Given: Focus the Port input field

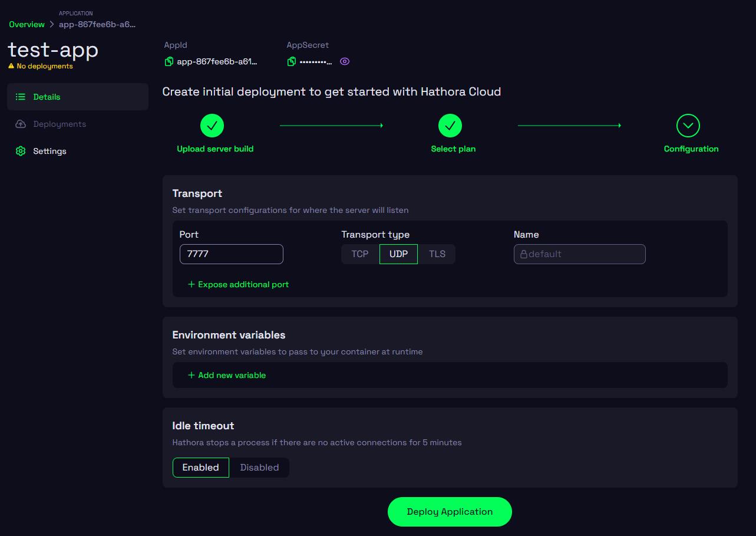Looking at the screenshot, I should tap(232, 254).
